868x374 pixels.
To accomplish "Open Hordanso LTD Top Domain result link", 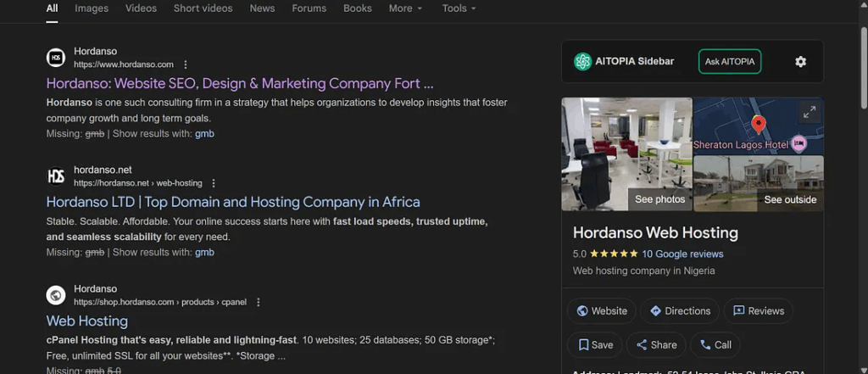I will (233, 202).
